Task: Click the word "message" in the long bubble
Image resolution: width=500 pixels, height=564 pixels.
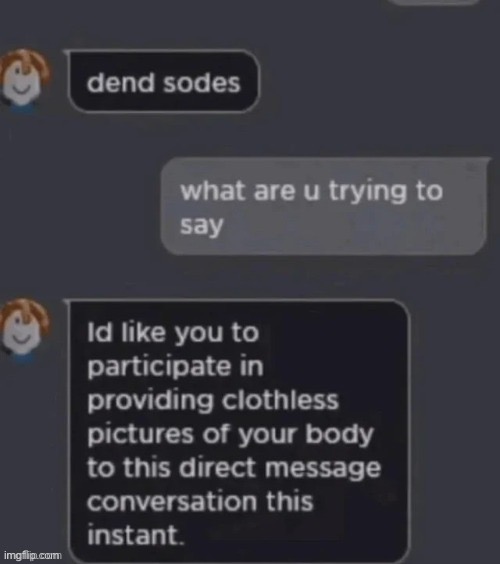Action: tap(323, 469)
